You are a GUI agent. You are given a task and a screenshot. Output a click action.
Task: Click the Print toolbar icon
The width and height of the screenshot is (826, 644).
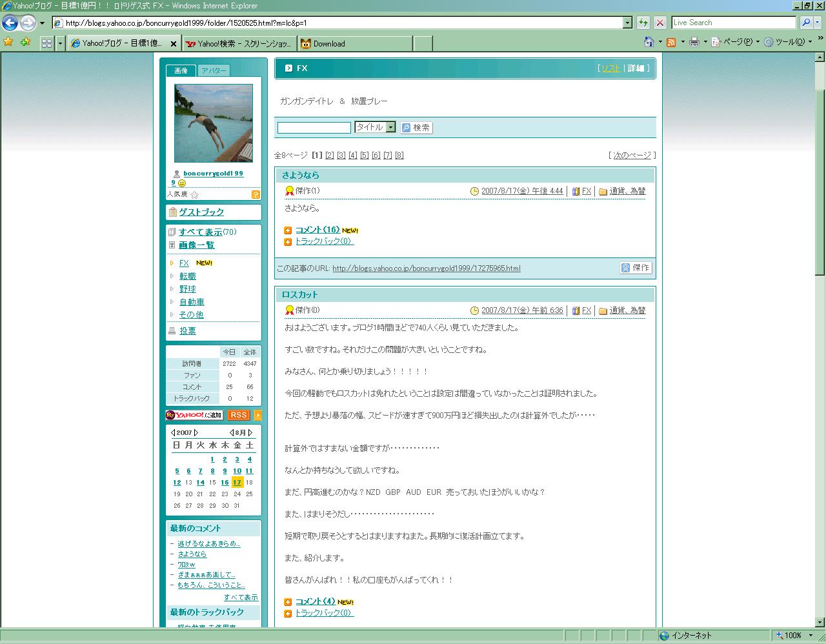pos(694,43)
